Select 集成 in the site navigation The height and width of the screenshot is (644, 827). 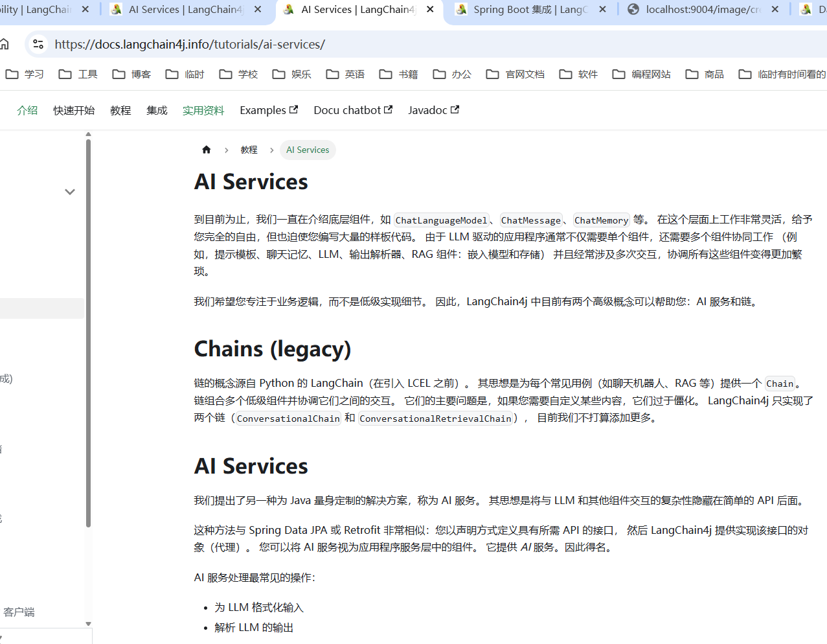[x=156, y=110]
